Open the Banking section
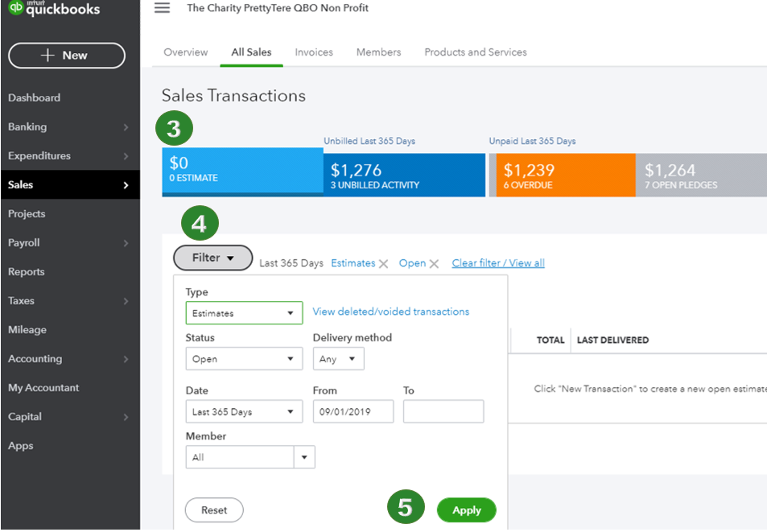Viewport: 767px width, 532px height. point(27,126)
